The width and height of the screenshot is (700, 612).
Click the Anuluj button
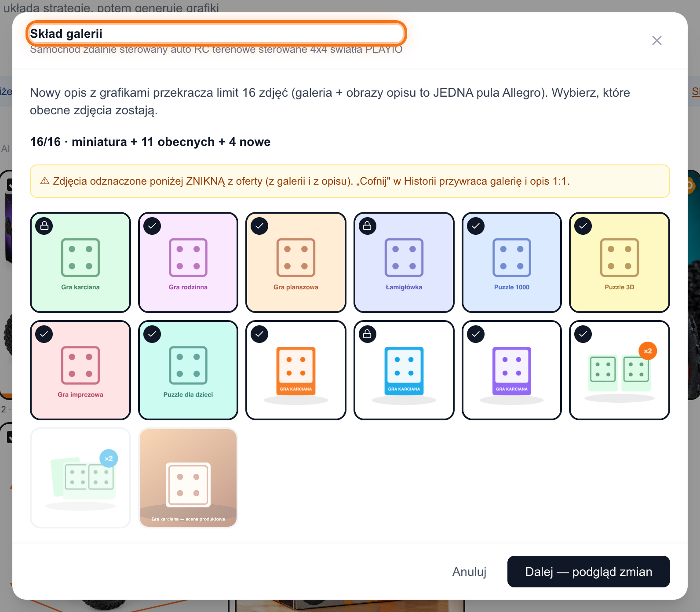[469, 572]
